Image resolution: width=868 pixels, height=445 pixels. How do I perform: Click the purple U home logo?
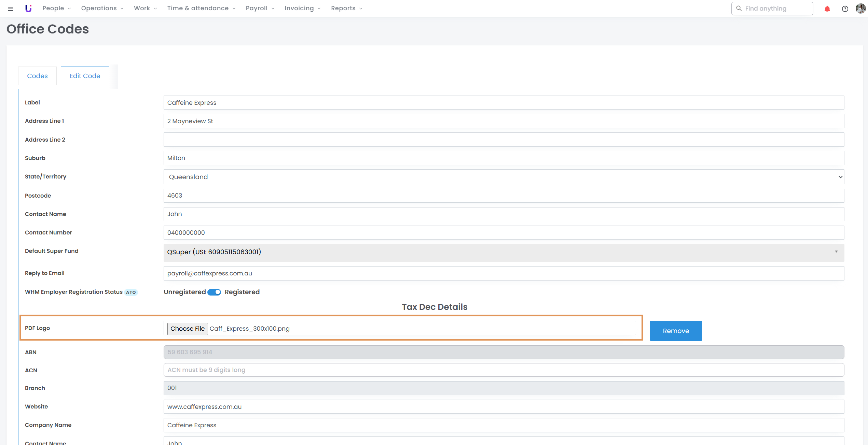[x=28, y=9]
